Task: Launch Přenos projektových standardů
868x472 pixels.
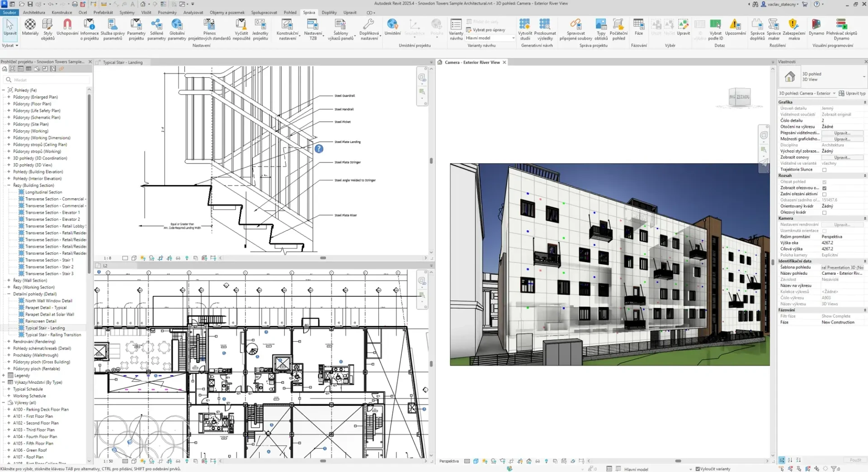Action: point(209,29)
